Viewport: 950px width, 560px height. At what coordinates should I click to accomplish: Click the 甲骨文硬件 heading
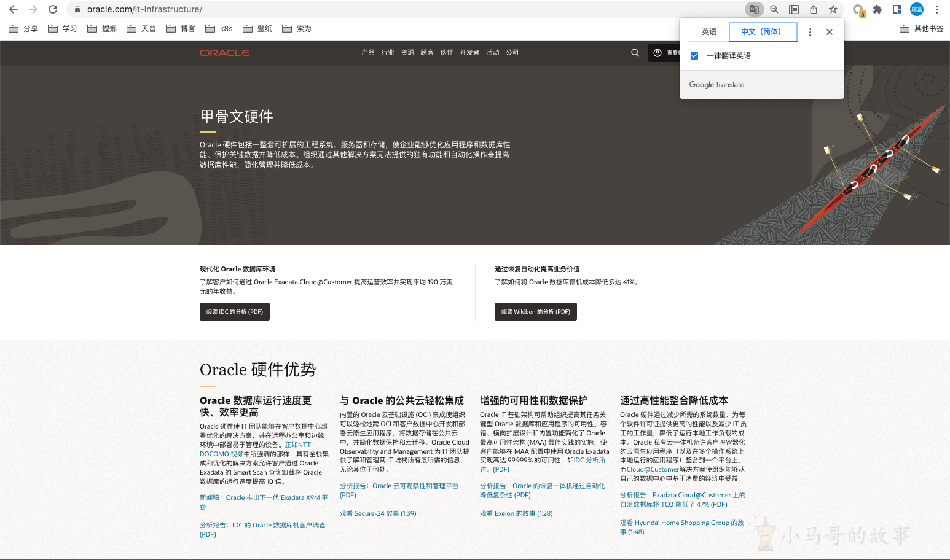click(x=237, y=117)
